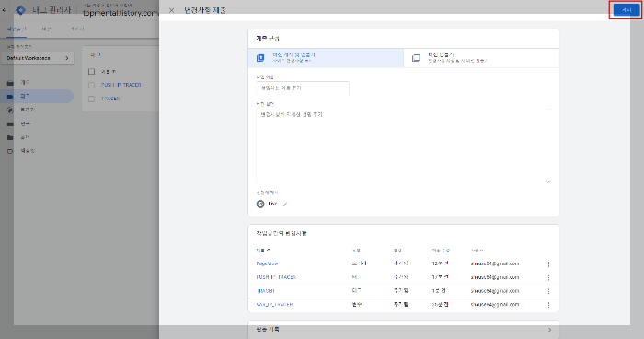Open the three-dot menu for PUSH IP TRACER row
The width and height of the screenshot is (644, 339).
click(548, 277)
